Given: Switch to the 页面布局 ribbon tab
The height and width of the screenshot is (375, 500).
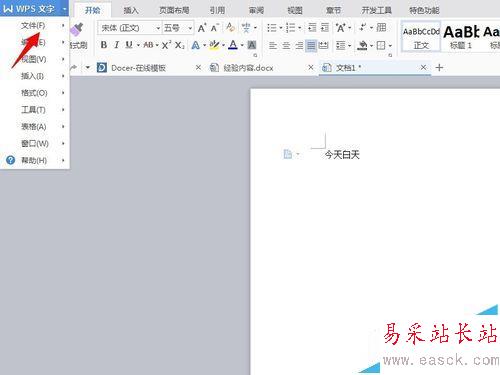Looking at the screenshot, I should point(174,10).
